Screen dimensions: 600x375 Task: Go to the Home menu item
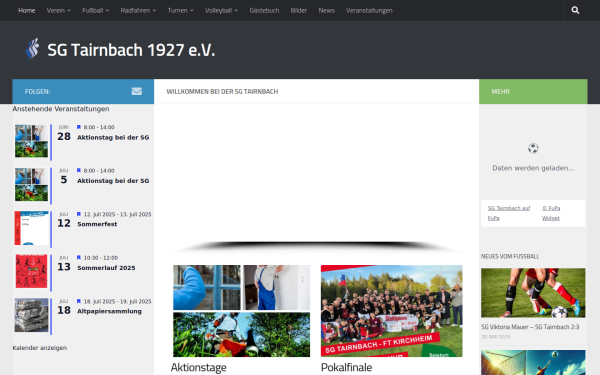pos(26,10)
